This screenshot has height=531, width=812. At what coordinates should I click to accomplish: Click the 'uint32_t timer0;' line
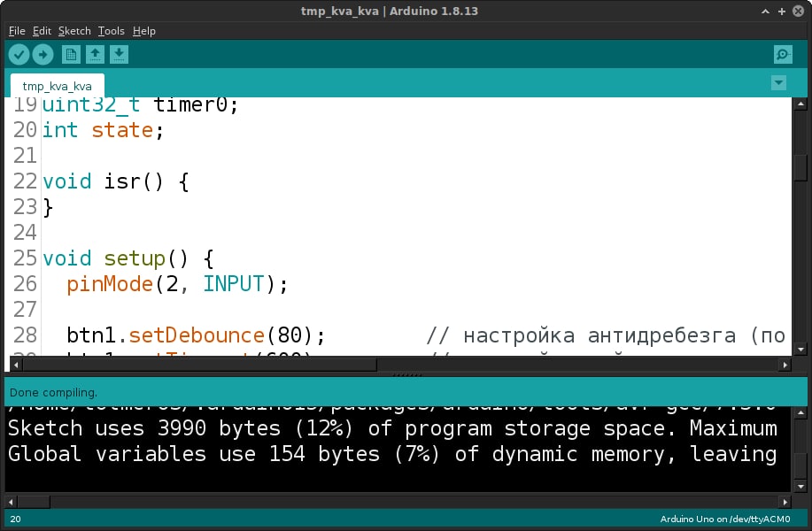click(140, 105)
